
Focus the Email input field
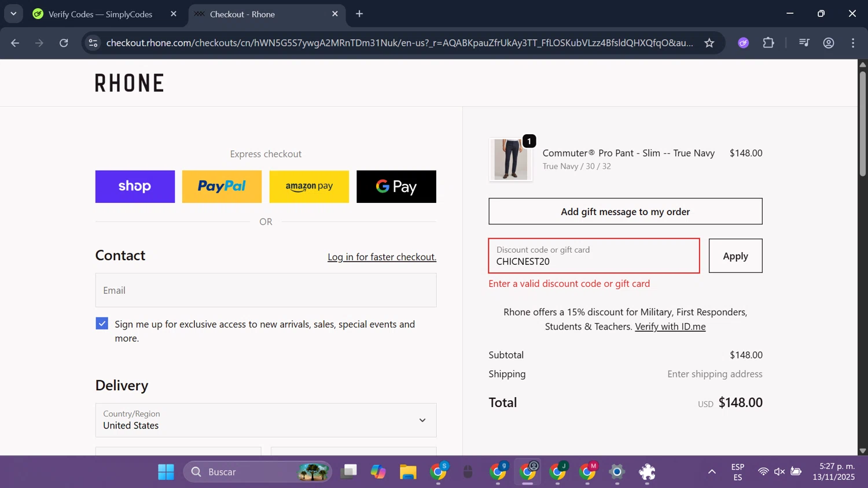pos(266,290)
